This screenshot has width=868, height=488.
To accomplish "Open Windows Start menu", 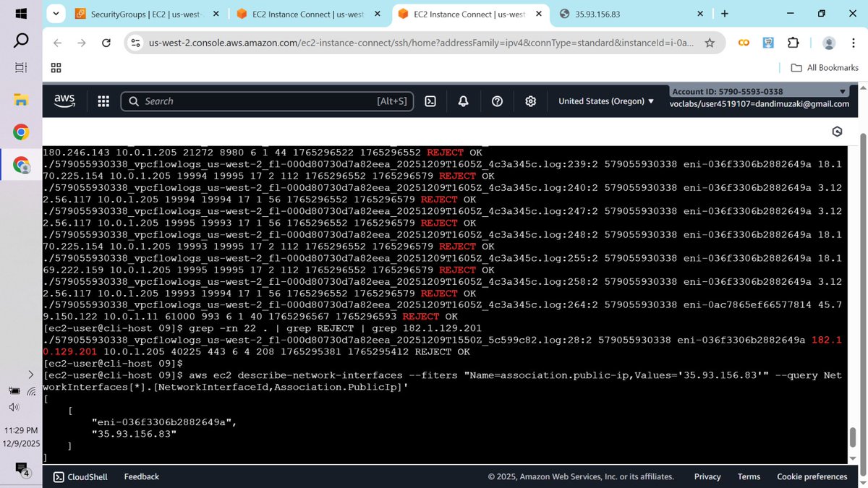I will pos(21,14).
